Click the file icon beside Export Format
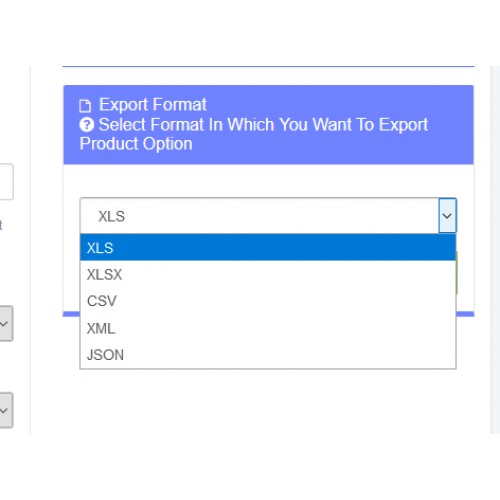Image resolution: width=500 pixels, height=500 pixels. tap(85, 105)
